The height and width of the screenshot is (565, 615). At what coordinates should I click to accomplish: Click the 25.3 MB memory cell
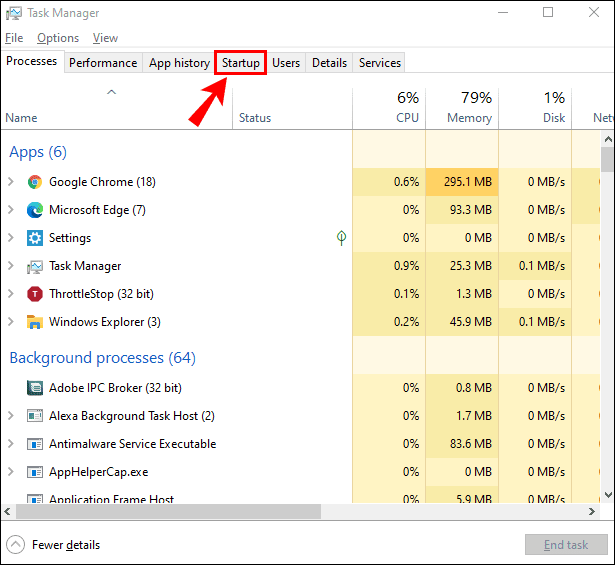point(462,266)
